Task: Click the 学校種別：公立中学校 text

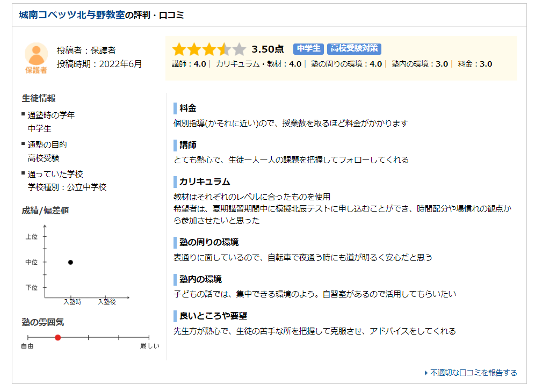Action: pyautogui.click(x=67, y=187)
